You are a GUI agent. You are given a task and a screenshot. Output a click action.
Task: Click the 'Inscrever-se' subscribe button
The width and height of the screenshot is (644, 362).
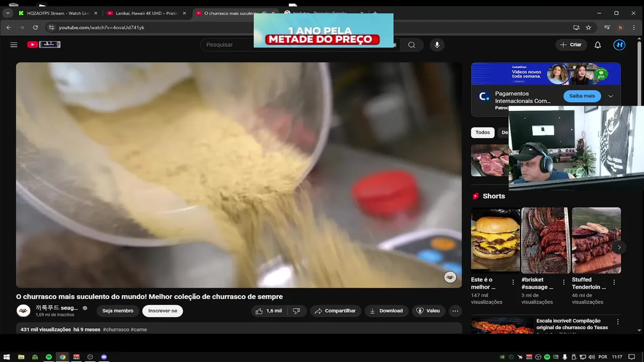(163, 311)
